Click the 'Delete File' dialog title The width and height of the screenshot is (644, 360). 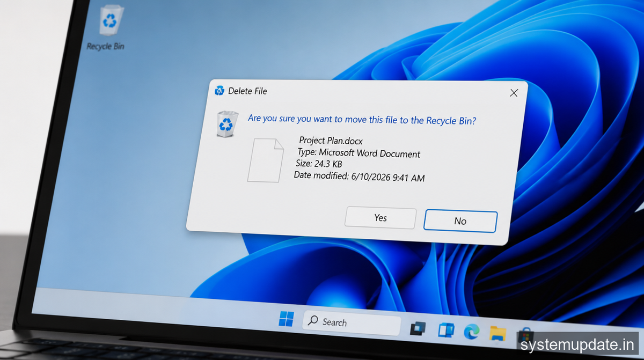coord(247,91)
